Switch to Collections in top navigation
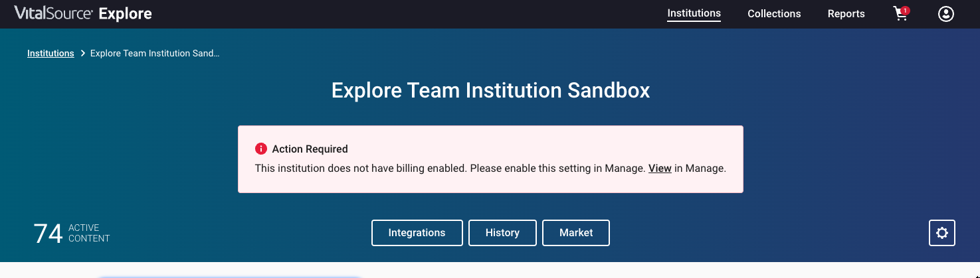This screenshot has width=980, height=278. pos(774,14)
